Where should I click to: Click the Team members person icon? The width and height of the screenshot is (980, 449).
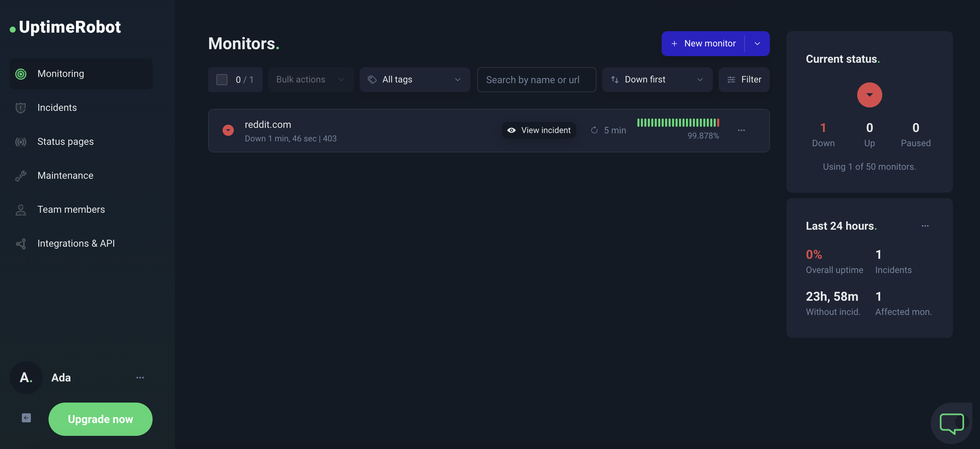click(20, 210)
